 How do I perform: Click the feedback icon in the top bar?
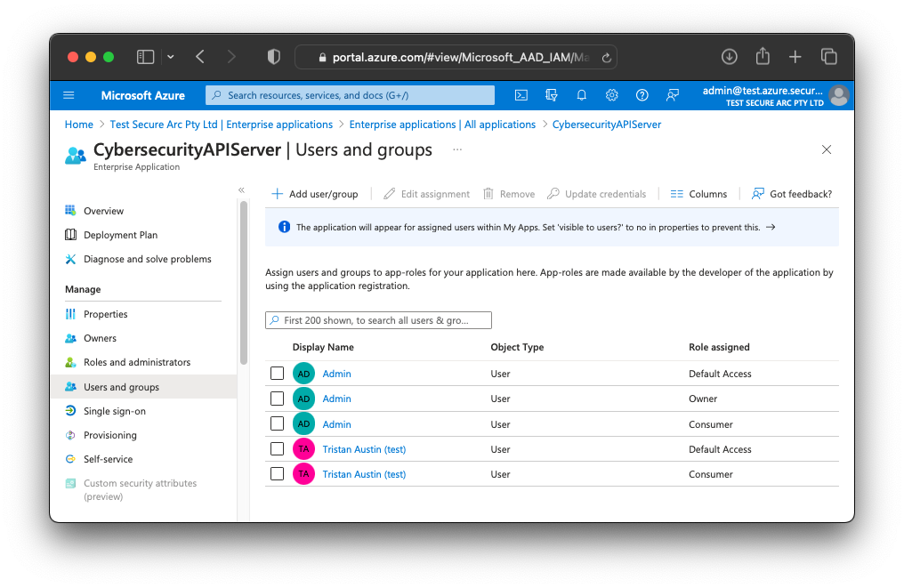673,95
